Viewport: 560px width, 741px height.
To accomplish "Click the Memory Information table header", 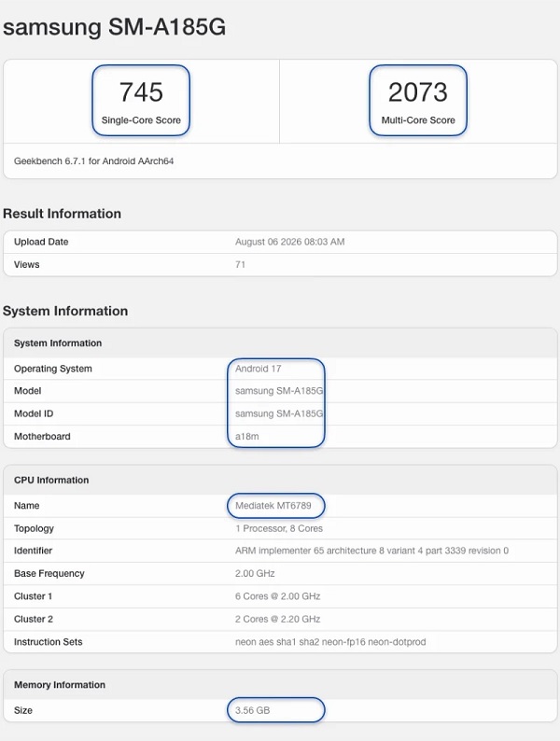I will tap(60, 685).
